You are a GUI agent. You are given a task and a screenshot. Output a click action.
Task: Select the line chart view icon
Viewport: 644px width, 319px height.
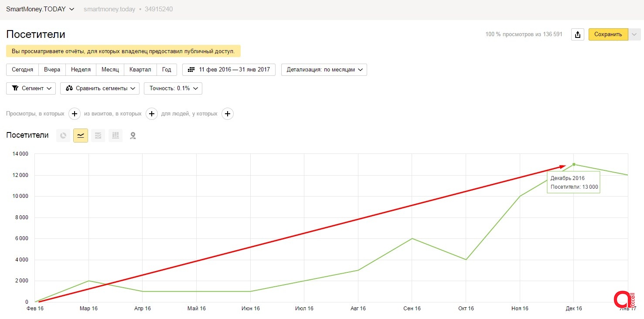(x=81, y=136)
